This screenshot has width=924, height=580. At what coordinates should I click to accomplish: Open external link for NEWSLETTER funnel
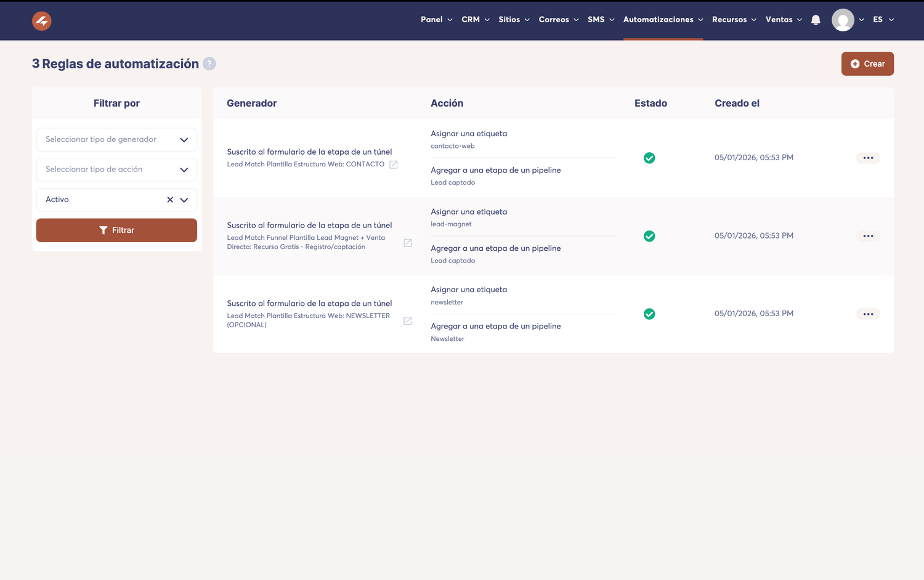(x=408, y=321)
